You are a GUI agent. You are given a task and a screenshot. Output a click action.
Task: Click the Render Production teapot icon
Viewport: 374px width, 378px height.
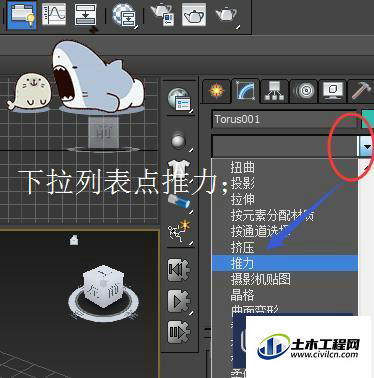tap(227, 15)
